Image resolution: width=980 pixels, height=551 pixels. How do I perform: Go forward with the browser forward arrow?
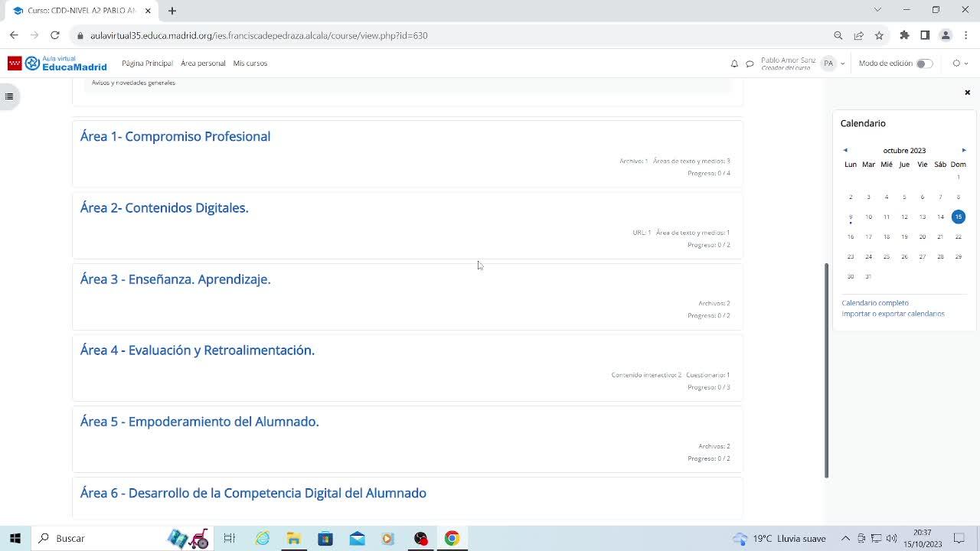pos(34,35)
